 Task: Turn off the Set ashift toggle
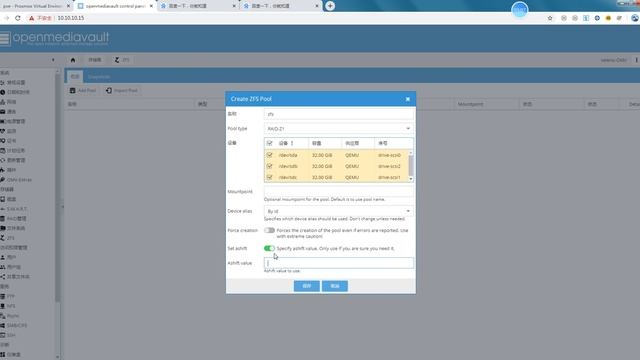(269, 248)
